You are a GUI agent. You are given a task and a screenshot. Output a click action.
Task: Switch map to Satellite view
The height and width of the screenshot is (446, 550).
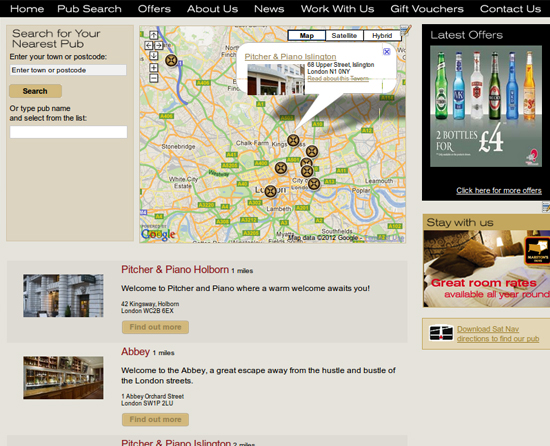[344, 35]
